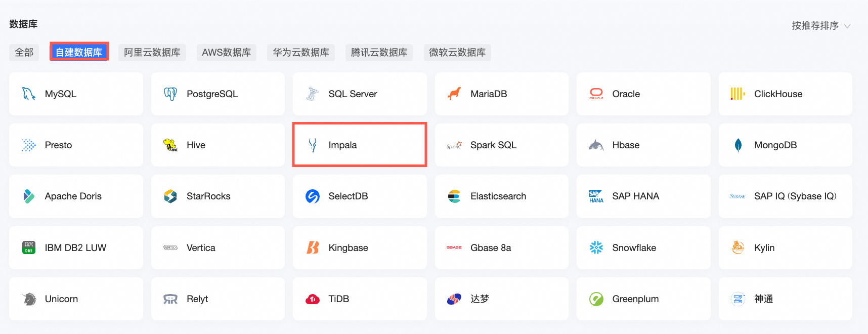This screenshot has width=868, height=334.
Task: Click the Impala antelope icon
Action: [x=313, y=145]
